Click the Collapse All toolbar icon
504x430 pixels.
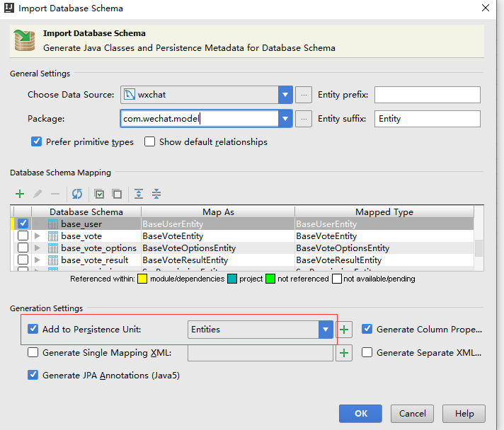(156, 194)
